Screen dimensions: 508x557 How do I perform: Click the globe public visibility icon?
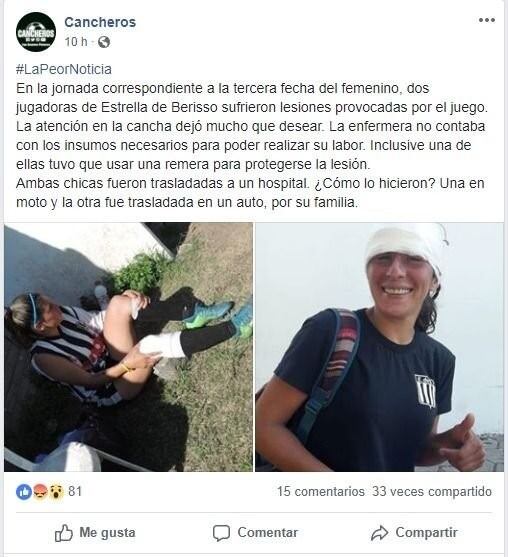coord(104,42)
